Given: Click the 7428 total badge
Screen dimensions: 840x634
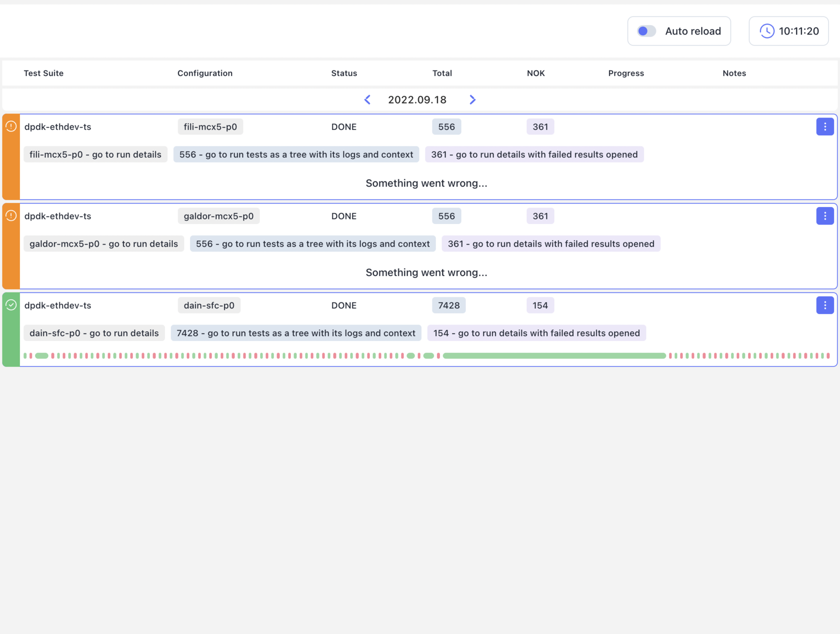Looking at the screenshot, I should [x=449, y=305].
